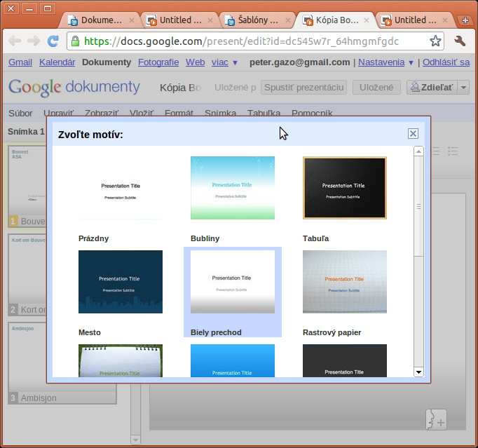Viewport: 478px width, 448px height.
Task: Click the Google dokumenty logo
Action: pyautogui.click(x=74, y=87)
